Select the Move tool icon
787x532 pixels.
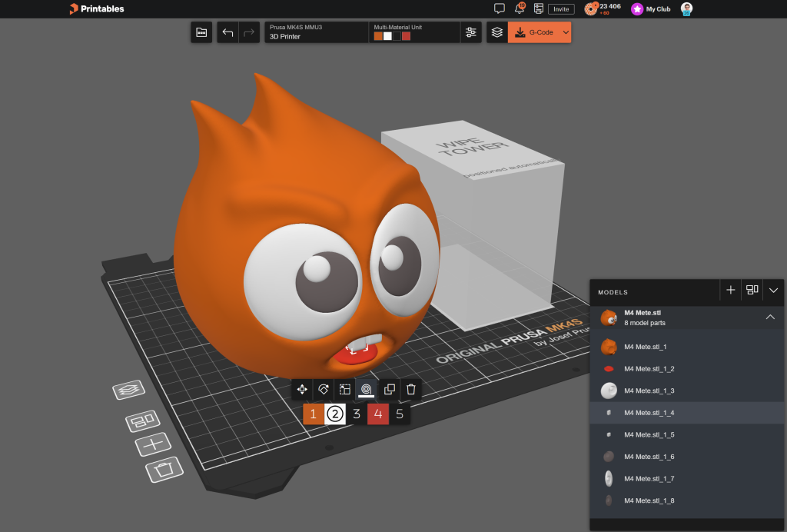(302, 389)
